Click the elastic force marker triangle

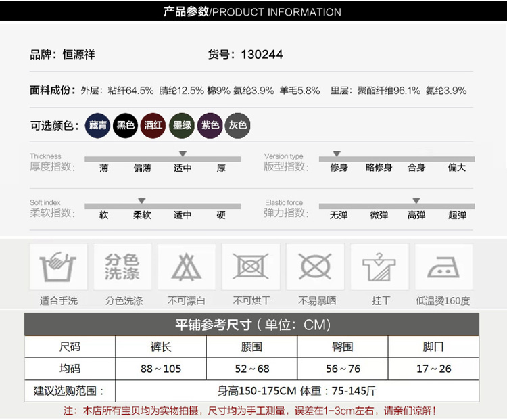click(x=416, y=201)
